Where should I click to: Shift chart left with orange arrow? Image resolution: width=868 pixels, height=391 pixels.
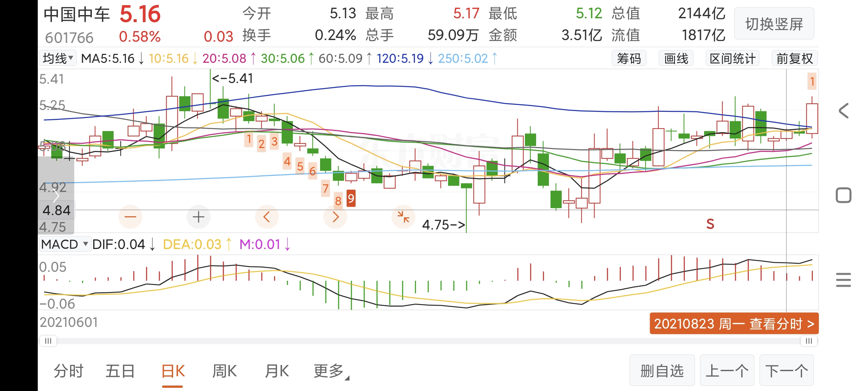(267, 217)
